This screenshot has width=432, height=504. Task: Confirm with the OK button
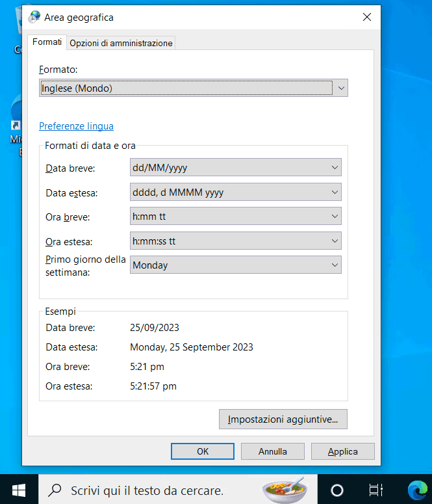pyautogui.click(x=202, y=451)
